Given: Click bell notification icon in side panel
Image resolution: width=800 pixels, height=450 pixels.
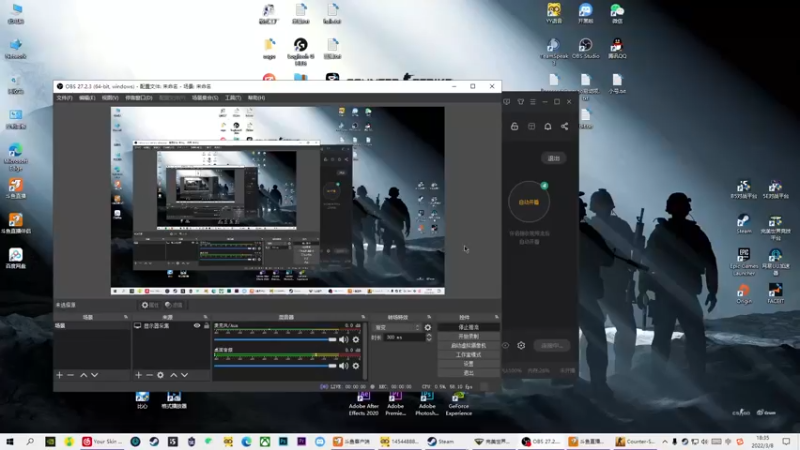Looking at the screenshot, I should [547, 126].
